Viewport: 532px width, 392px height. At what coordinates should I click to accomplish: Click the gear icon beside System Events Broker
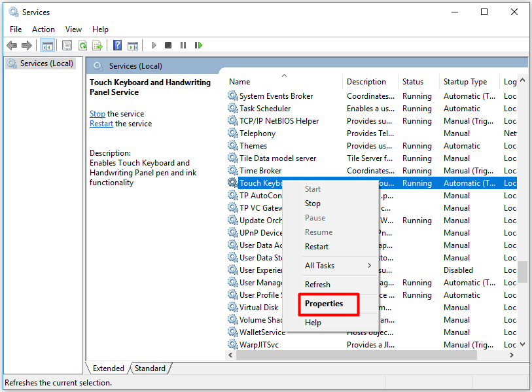233,96
